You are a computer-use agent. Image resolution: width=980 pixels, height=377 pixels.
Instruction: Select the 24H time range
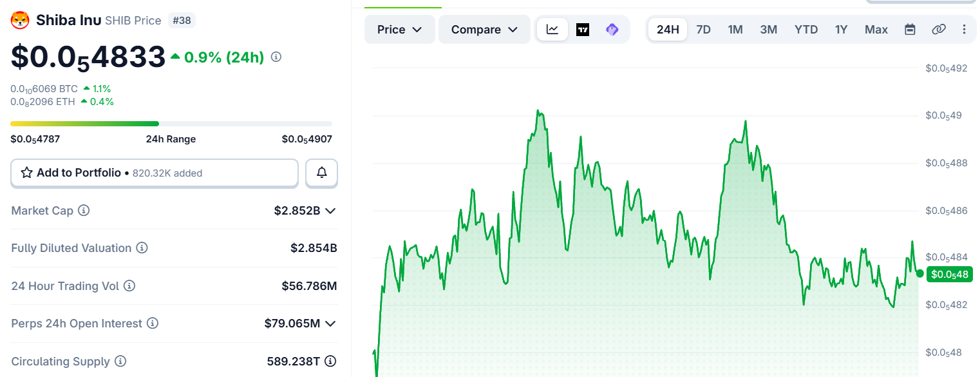(668, 30)
